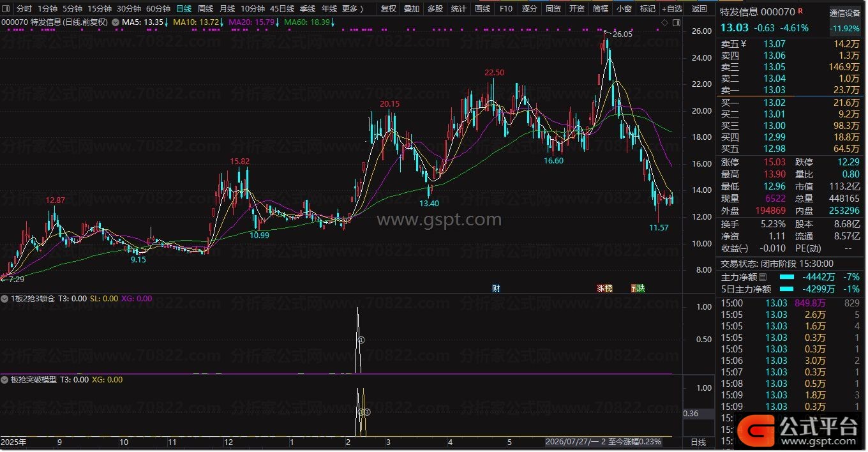The image size is (868, 452).
Task: Click the 卖五 ask price row
Action: [x=791, y=44]
